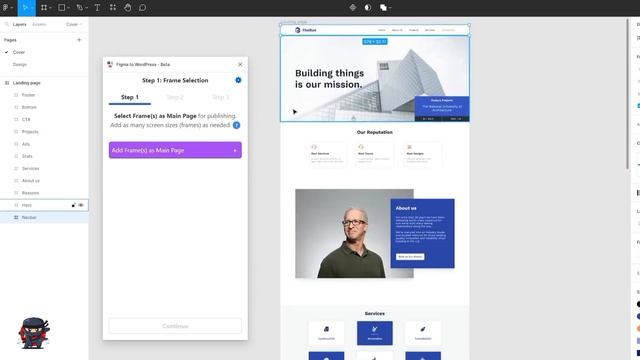Click the ninja mascot icon
This screenshot has height=360, width=640.
[x=33, y=333]
